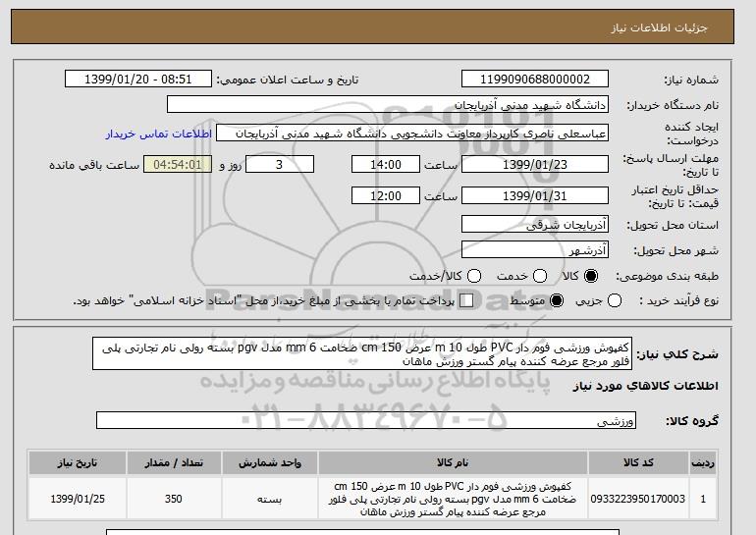756x535 pixels.
Task: Open the اطلاعات تماس خریدار link
Action: click(x=159, y=134)
